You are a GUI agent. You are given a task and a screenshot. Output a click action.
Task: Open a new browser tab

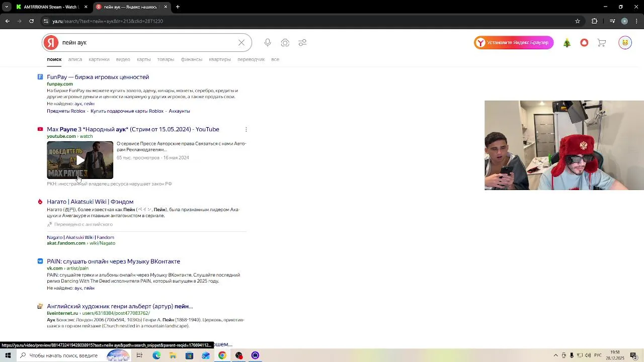tap(178, 7)
